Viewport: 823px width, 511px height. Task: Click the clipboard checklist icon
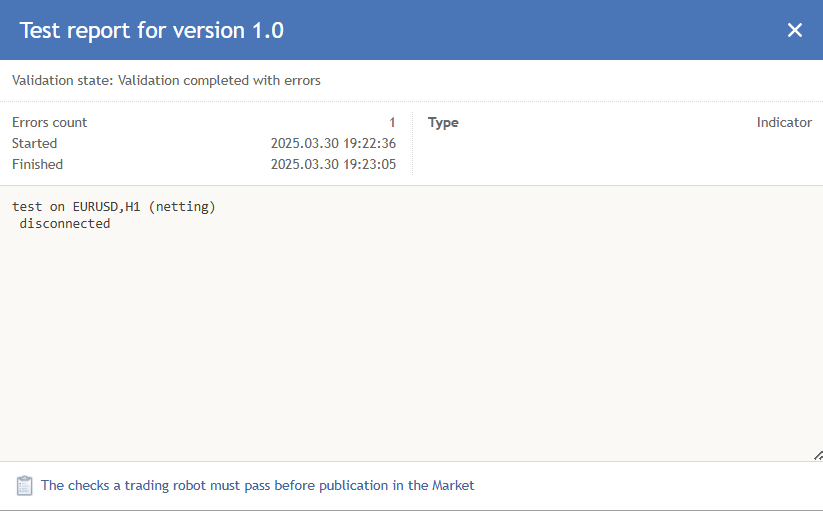click(x=24, y=485)
